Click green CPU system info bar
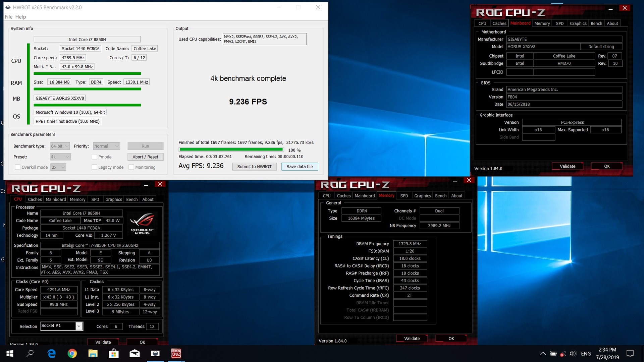Image resolution: width=644 pixels, height=362 pixels. [x=87, y=73]
